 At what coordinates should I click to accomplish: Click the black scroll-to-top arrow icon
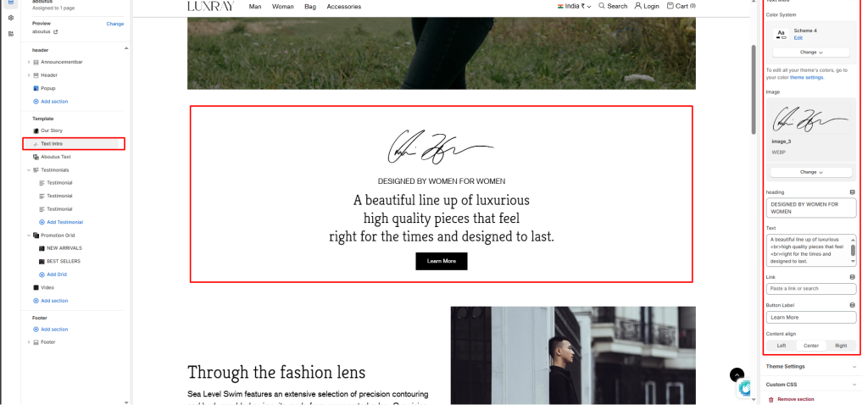pyautogui.click(x=737, y=375)
